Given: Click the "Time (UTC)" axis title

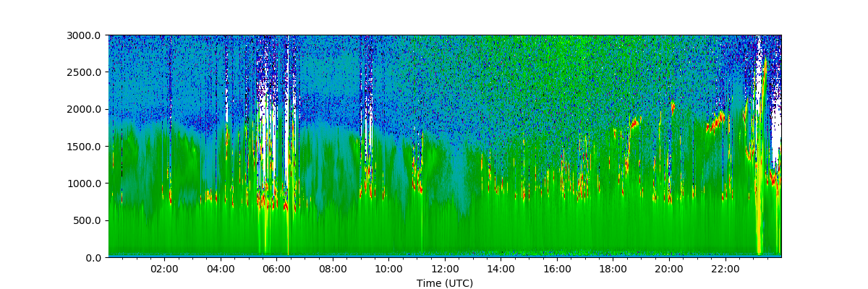Looking at the screenshot, I should click(x=445, y=283).
